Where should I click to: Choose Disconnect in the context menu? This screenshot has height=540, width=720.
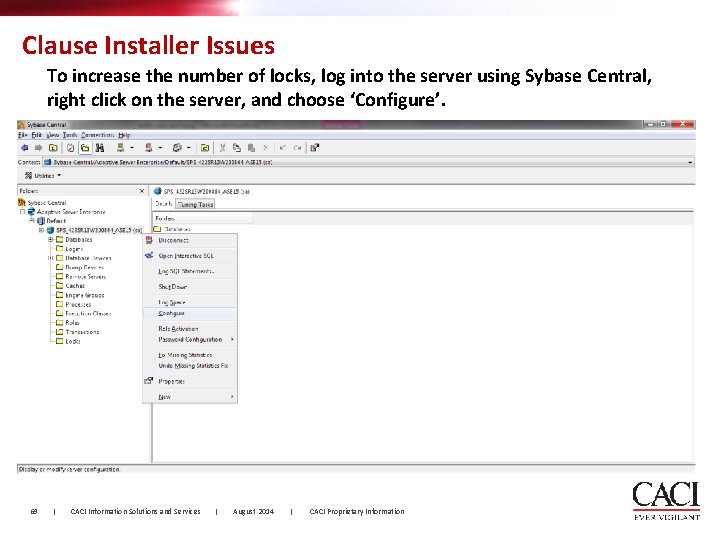pyautogui.click(x=190, y=240)
